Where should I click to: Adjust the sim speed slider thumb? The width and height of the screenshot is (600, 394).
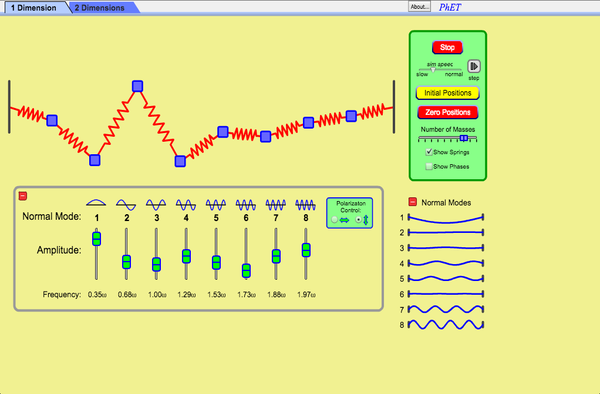click(433, 70)
